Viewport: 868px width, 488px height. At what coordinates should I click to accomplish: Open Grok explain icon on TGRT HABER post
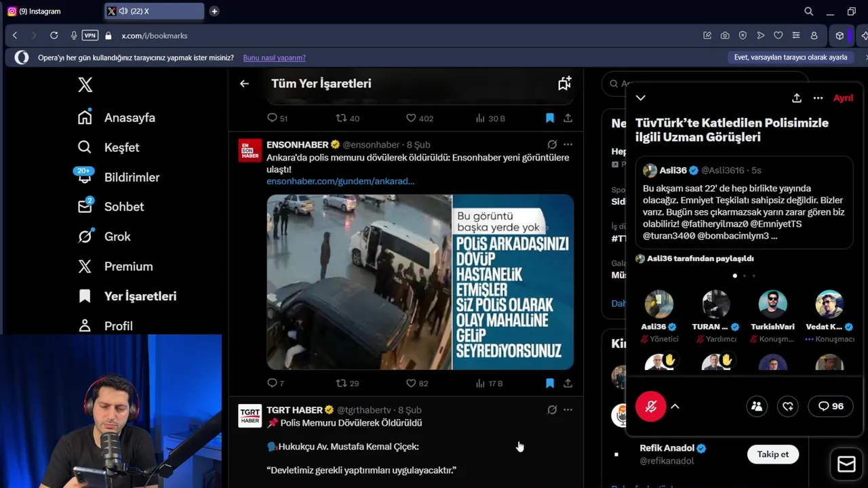coord(552,410)
